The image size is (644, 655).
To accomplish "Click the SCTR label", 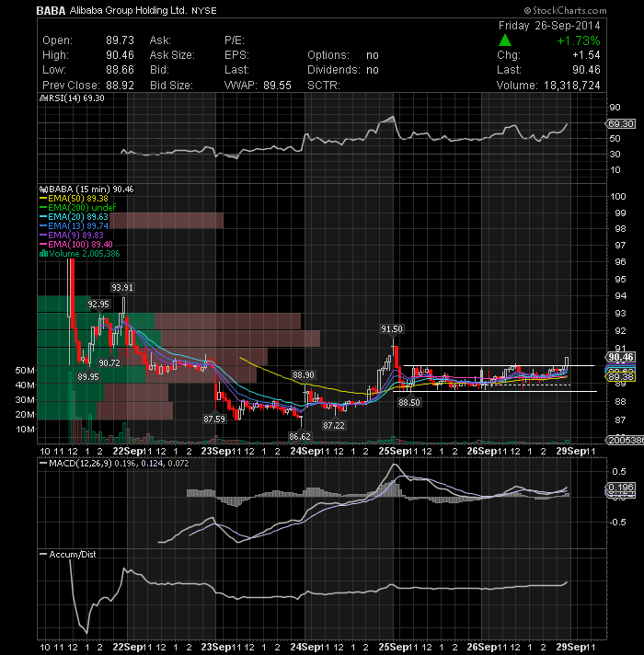I will 324,86.
